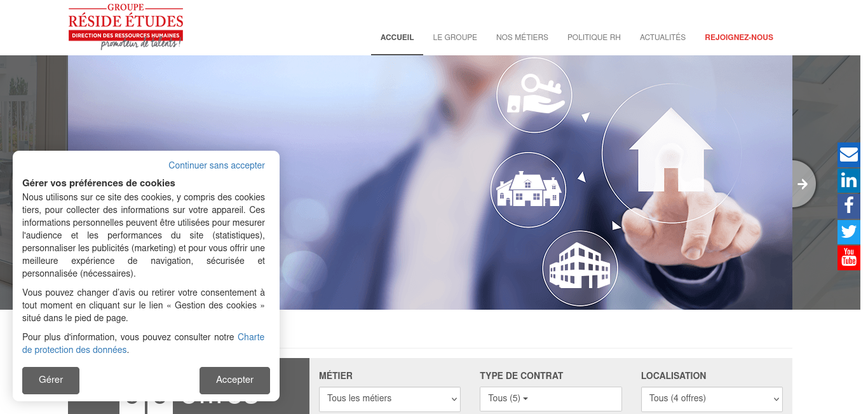Open the Facebook social icon
This screenshot has width=868, height=414.
[849, 206]
